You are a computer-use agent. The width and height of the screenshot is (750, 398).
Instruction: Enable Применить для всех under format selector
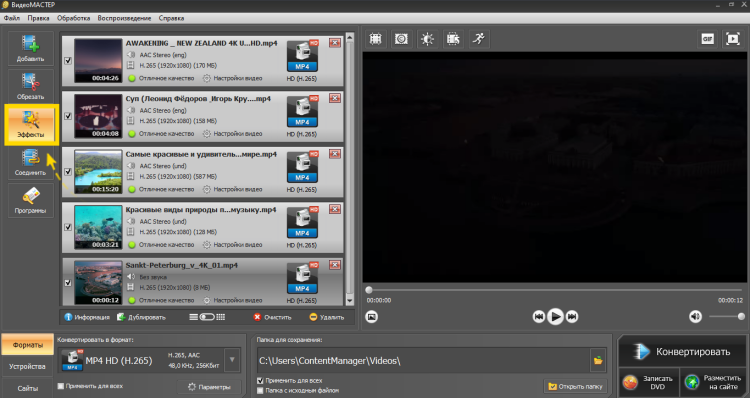click(61, 386)
